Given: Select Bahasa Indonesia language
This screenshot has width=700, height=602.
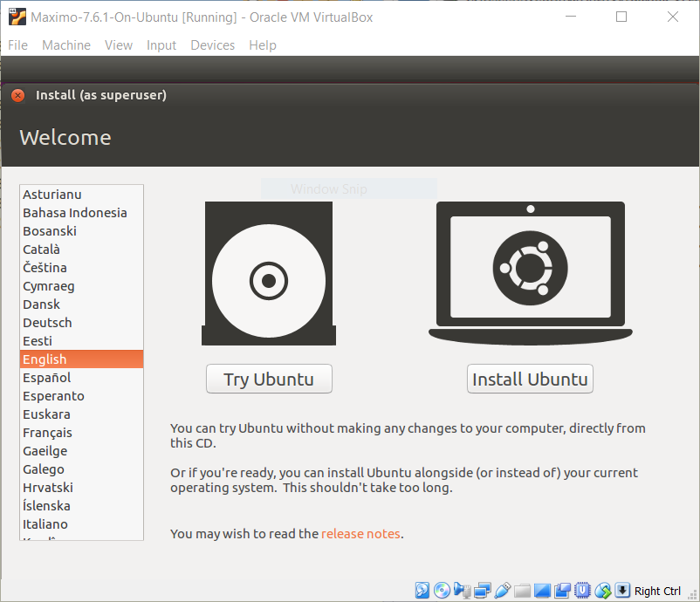Looking at the screenshot, I should pos(81,213).
